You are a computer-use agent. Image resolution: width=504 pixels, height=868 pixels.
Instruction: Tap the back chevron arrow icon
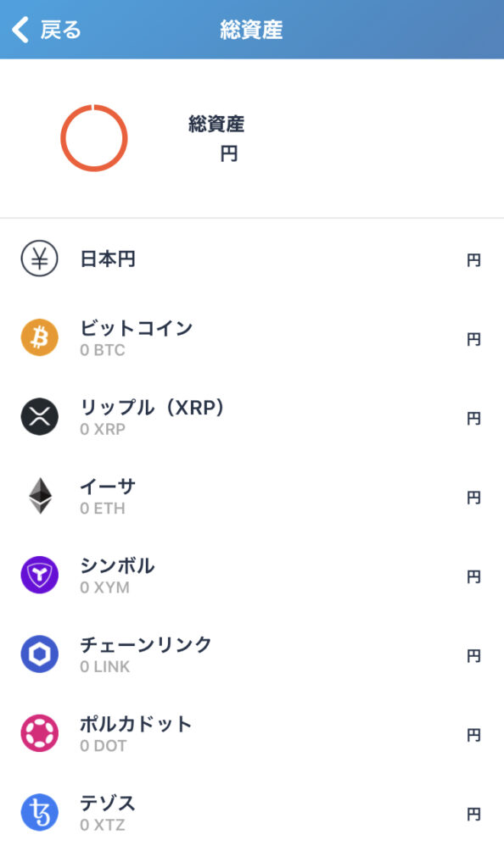click(20, 30)
